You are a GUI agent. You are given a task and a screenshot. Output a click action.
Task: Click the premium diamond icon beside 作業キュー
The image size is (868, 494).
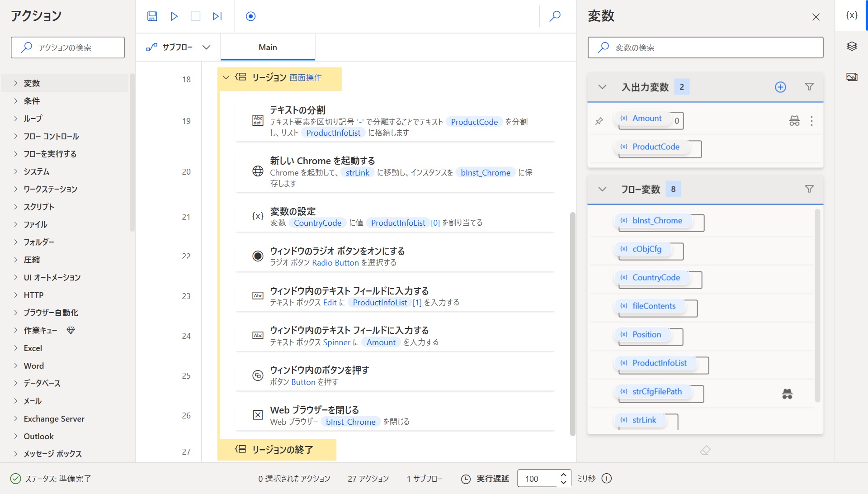point(71,331)
